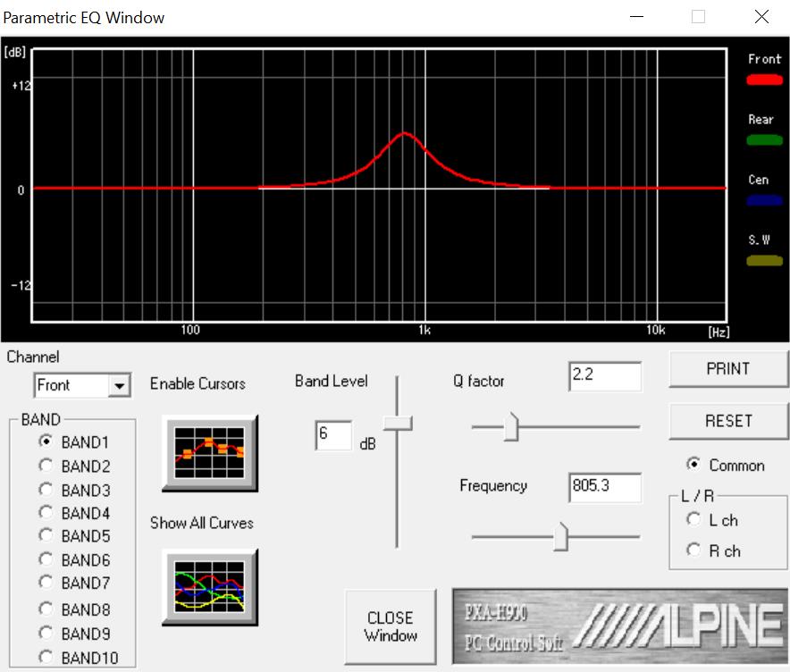
Task: Click the Frequency value field
Action: pos(605,487)
